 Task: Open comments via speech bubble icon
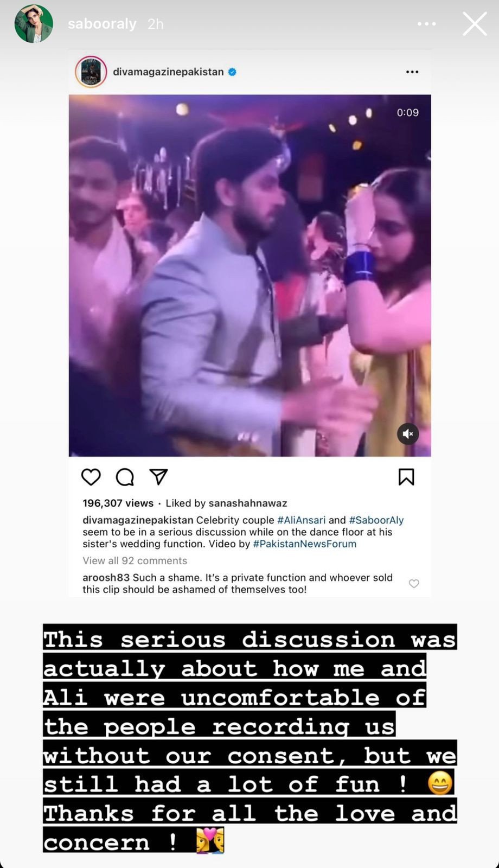click(125, 477)
